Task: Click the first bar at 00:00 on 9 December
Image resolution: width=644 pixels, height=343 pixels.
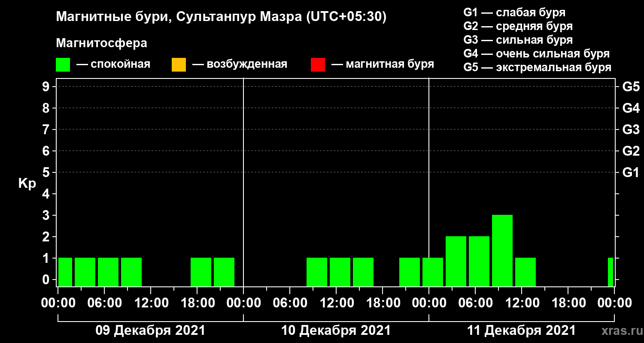Action: tap(65, 272)
